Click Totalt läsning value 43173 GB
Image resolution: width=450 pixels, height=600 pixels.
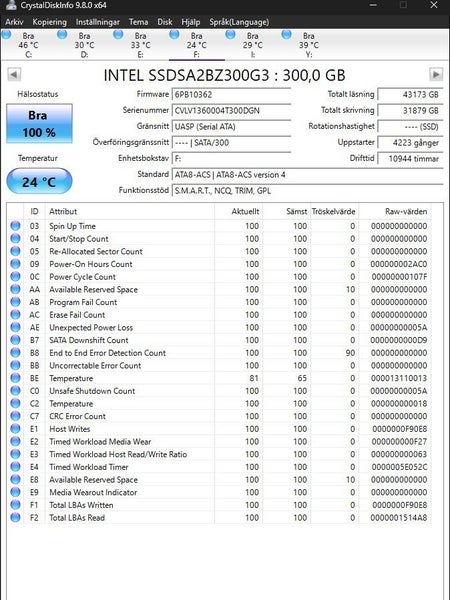[410, 94]
